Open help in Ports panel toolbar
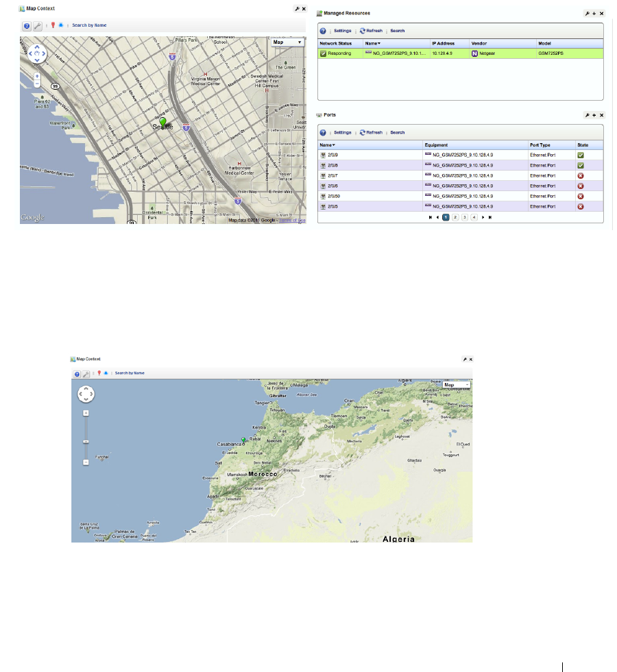This screenshot has width=617, height=672. coord(323,133)
